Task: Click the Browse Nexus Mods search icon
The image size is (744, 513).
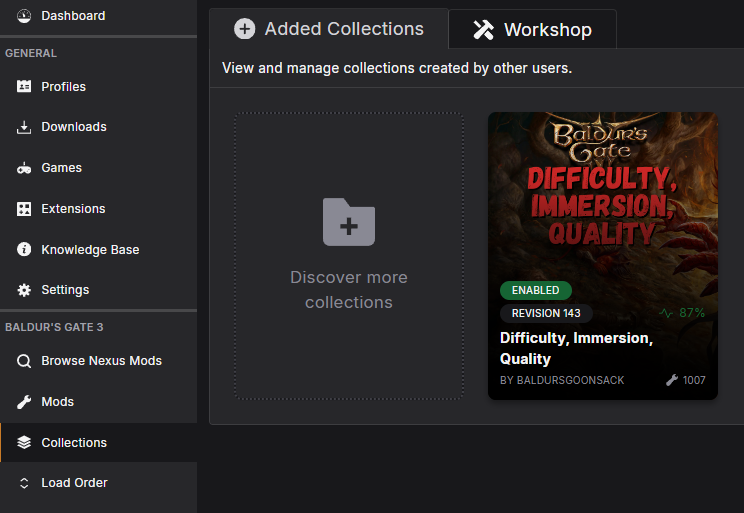Action: [x=24, y=361]
